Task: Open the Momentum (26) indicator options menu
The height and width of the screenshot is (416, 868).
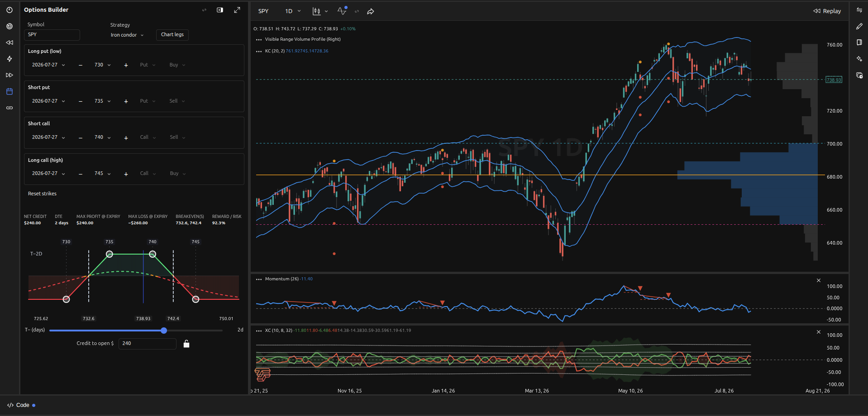Action: [x=259, y=279]
